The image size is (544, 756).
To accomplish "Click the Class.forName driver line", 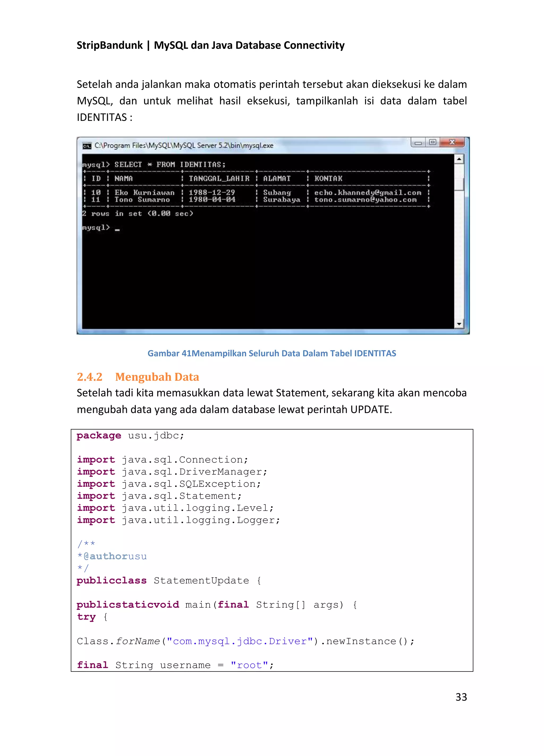I will (x=246, y=641).
